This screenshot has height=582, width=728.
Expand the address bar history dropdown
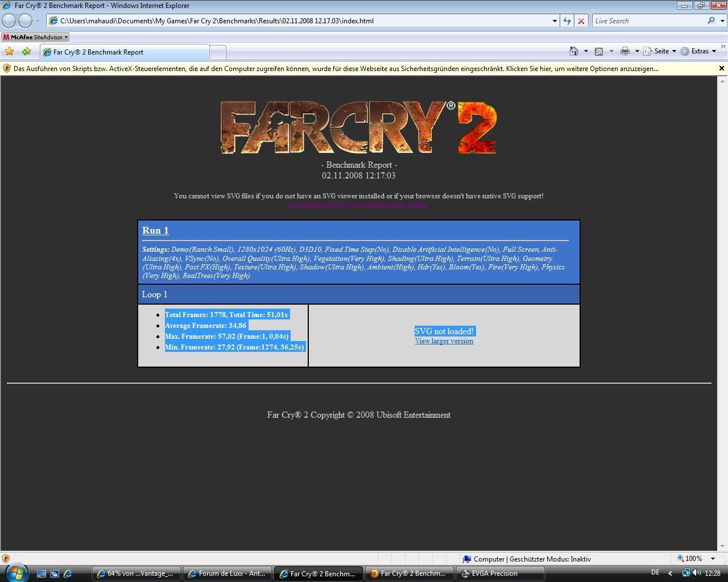coord(555,21)
